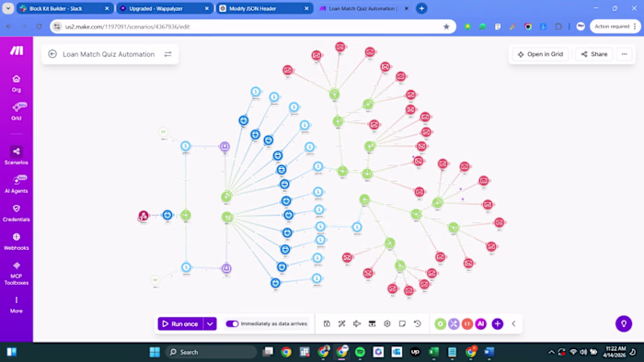The width and height of the screenshot is (644, 362).
Task: Expand the Run once dropdown arrow
Action: coord(210,324)
